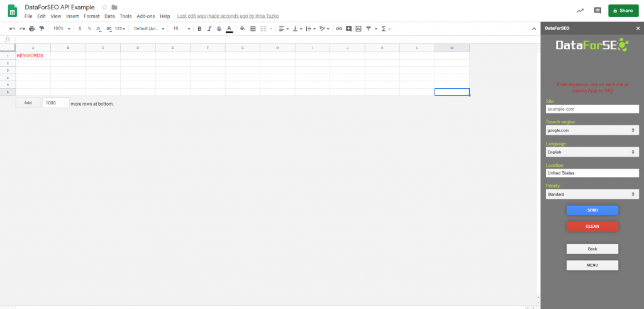Activate the paint format tool
This screenshot has width=644, height=309.
pos(41,29)
